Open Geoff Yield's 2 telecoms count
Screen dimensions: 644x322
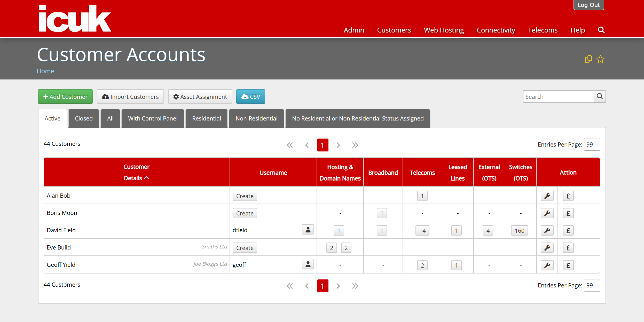point(422,265)
